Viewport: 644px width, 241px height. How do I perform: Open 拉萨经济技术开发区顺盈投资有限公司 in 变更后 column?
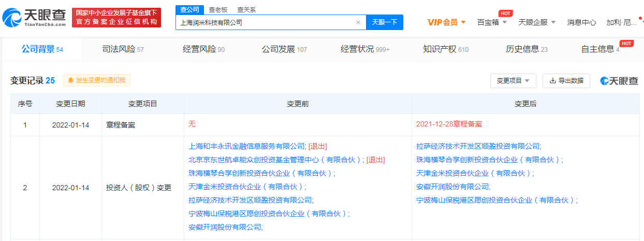478,146
